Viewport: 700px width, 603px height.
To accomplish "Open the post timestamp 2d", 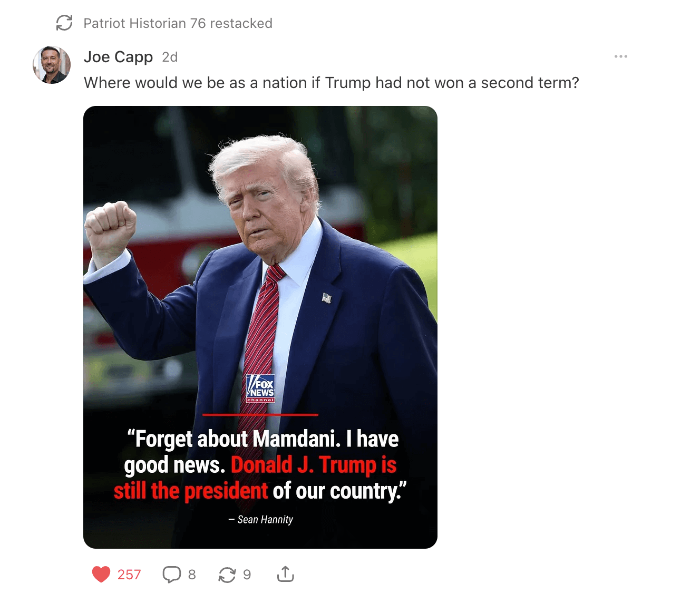I will point(170,57).
